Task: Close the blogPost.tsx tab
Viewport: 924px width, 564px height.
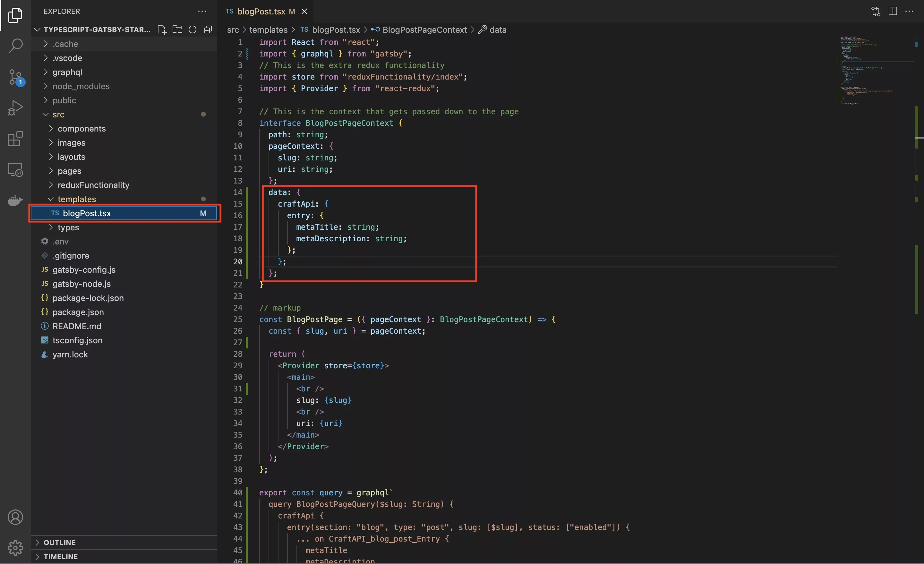Action: click(304, 11)
